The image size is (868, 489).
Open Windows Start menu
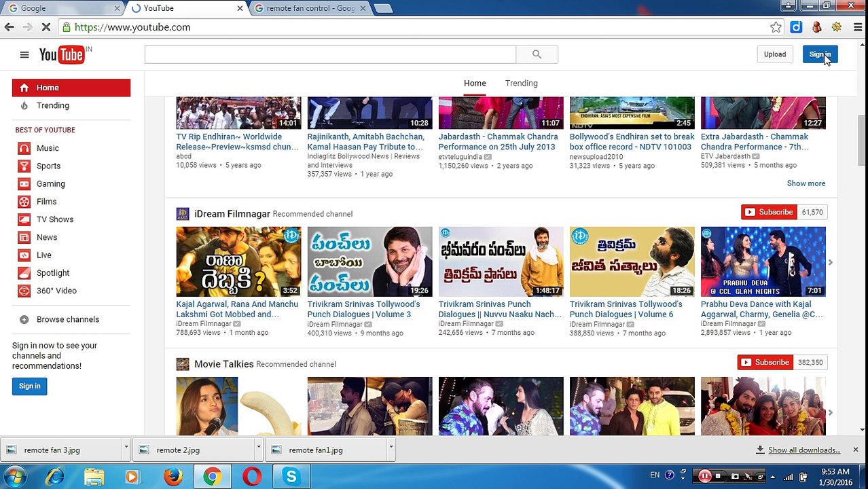point(14,477)
